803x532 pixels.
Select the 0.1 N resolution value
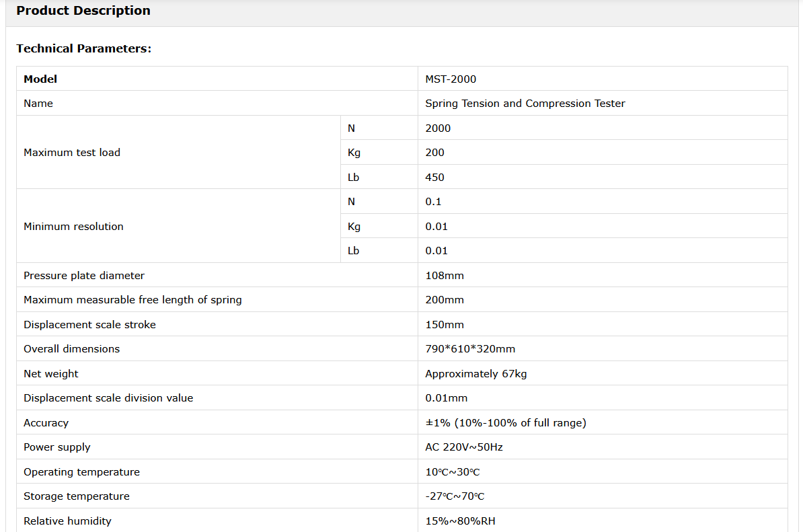point(433,202)
